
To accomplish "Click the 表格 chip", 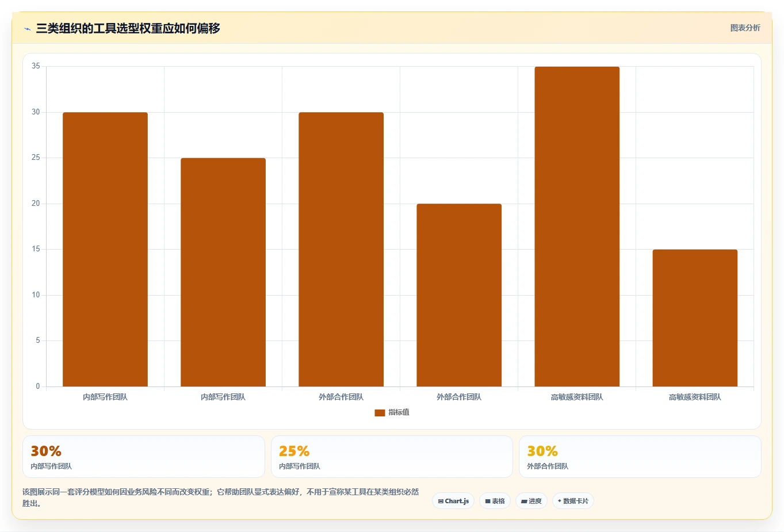I will point(495,501).
